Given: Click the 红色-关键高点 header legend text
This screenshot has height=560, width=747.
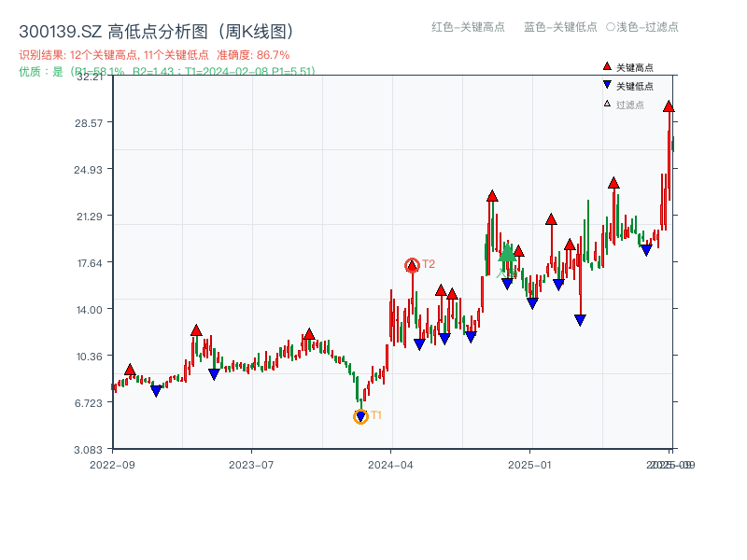Looking at the screenshot, I should 468,27.
